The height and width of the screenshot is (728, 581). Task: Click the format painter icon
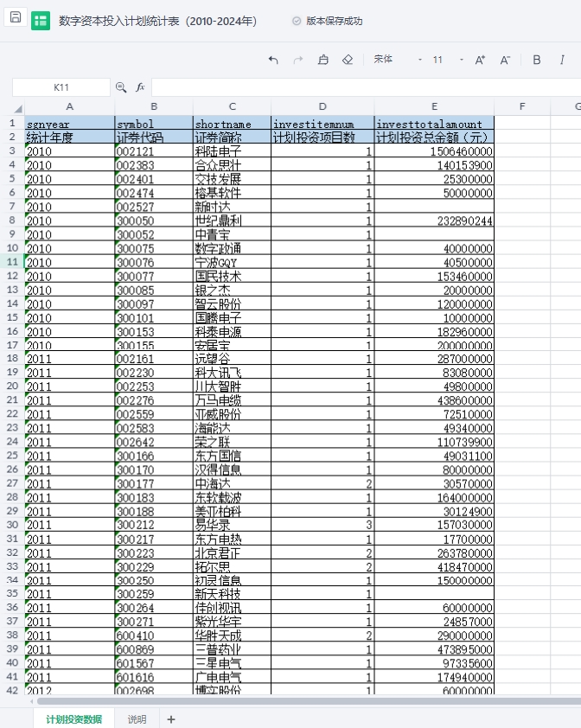coord(322,60)
